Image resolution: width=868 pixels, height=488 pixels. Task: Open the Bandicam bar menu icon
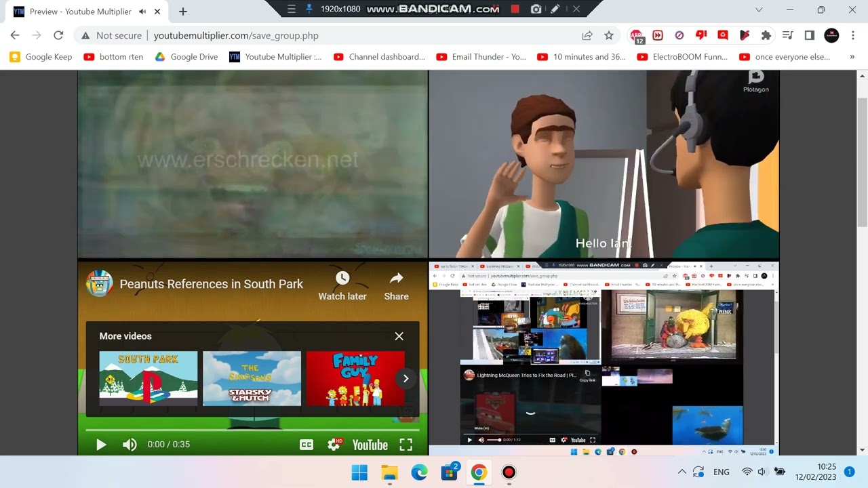tap(292, 9)
